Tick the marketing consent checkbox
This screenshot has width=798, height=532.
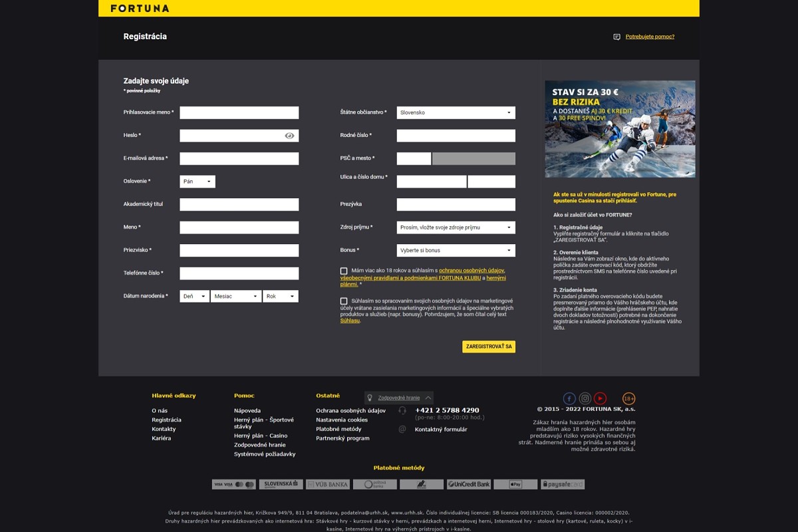click(344, 301)
